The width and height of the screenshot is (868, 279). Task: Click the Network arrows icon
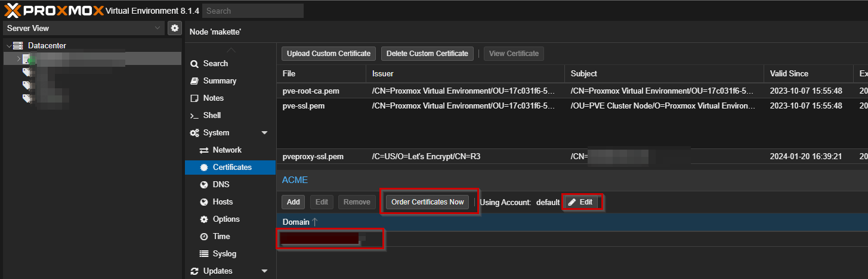pos(204,150)
